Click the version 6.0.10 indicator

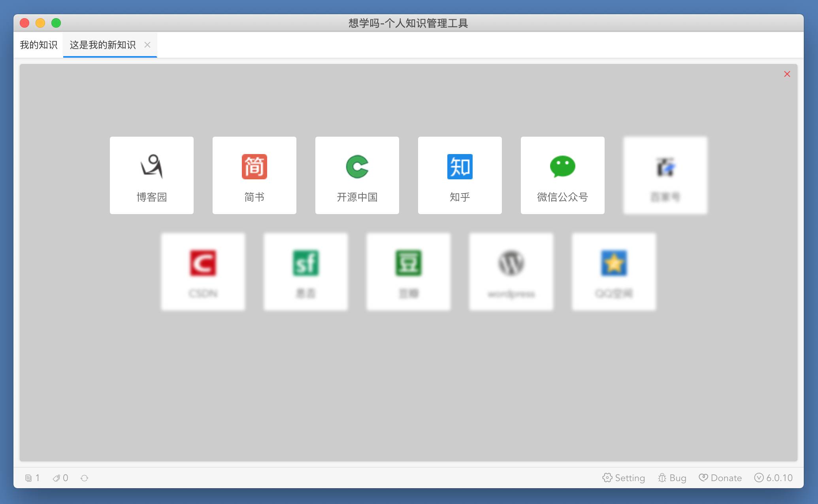coord(773,478)
